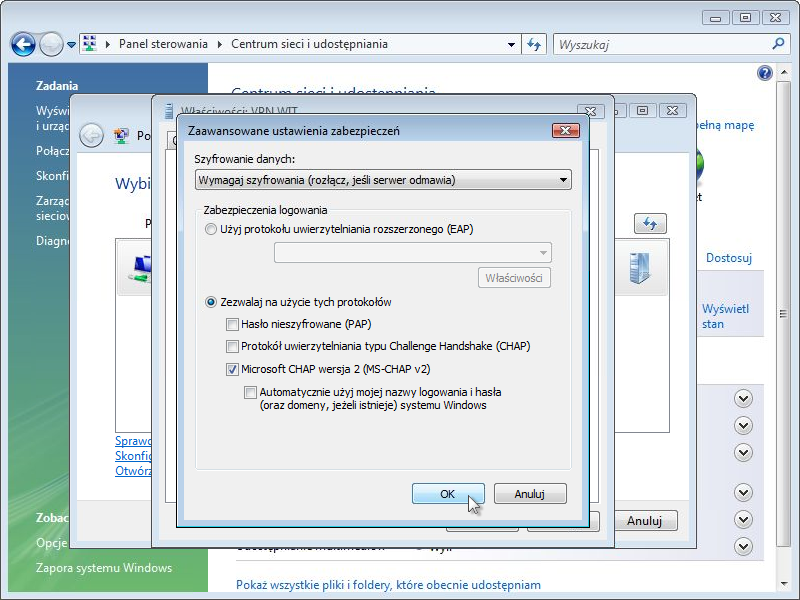
Task: Uncheck Microsoft CHAP wersja 2 checkbox
Action: 233,369
